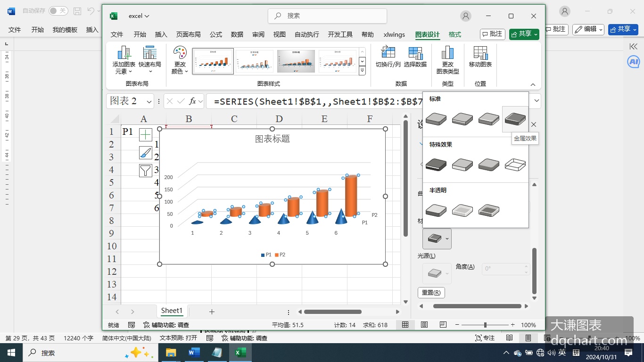Click the chart filters funnel button
Viewport: 644px width, 362px height.
[x=146, y=170]
